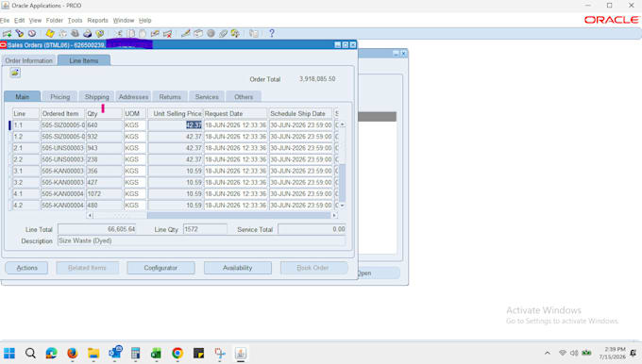Click the Unit Selling Price cell of line 1.1

(176, 125)
